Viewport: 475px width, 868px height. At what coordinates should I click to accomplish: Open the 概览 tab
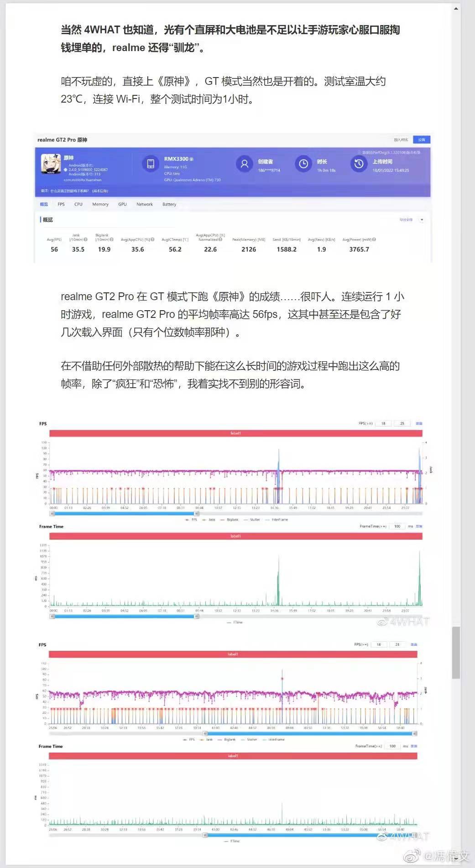click(44, 204)
